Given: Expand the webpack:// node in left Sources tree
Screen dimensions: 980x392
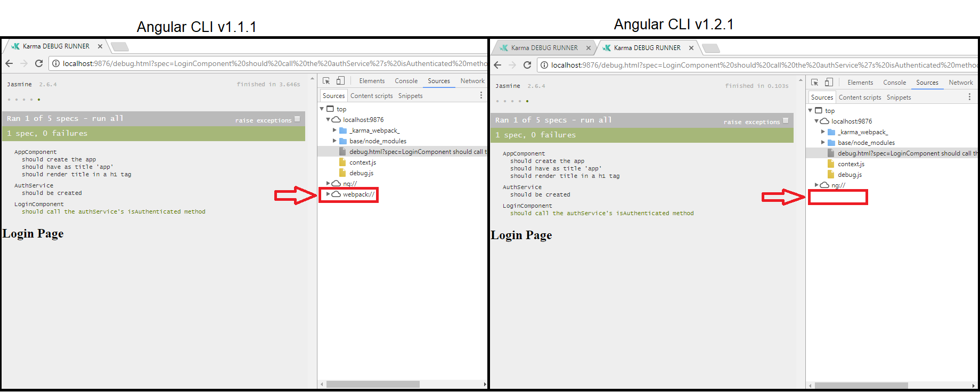Looking at the screenshot, I should click(x=328, y=194).
